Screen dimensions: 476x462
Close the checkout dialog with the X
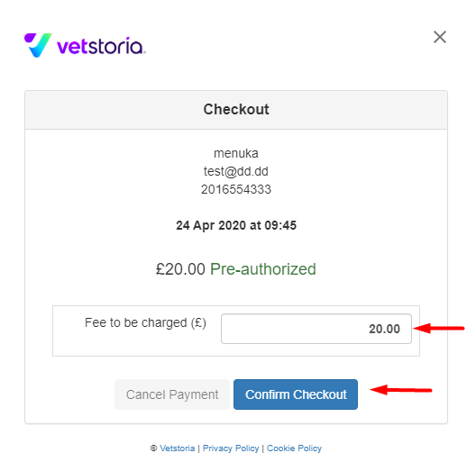pos(440,37)
